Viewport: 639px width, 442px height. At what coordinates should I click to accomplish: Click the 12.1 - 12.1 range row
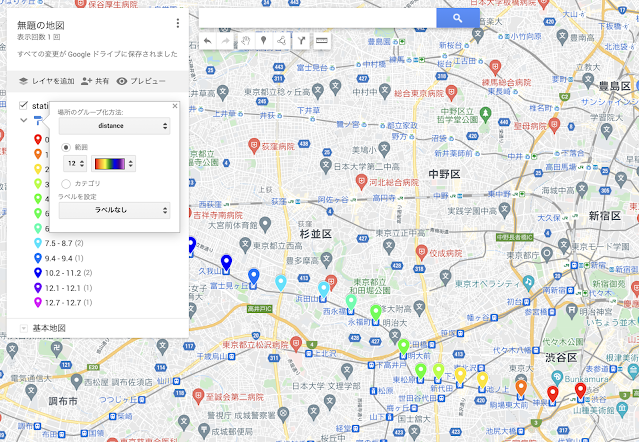point(63,288)
